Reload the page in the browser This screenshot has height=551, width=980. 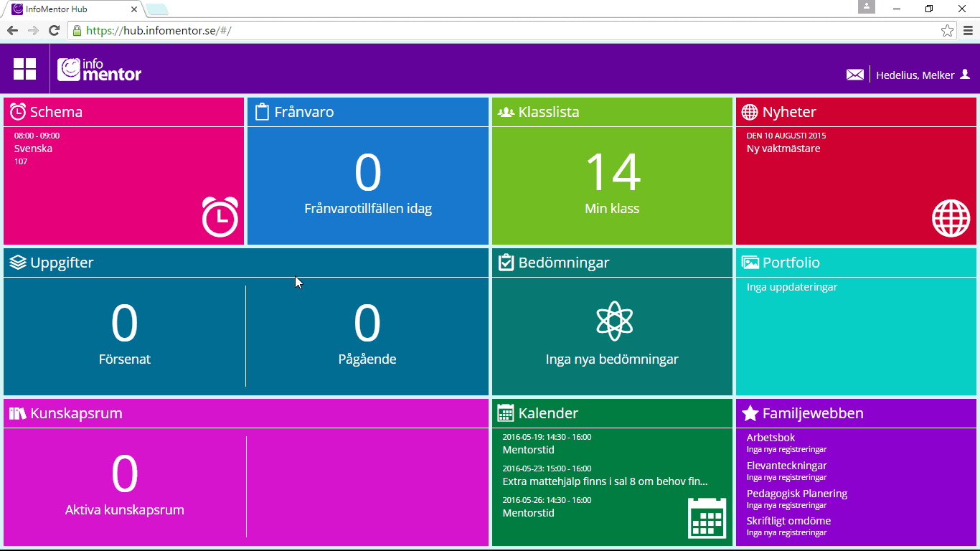[x=54, y=30]
